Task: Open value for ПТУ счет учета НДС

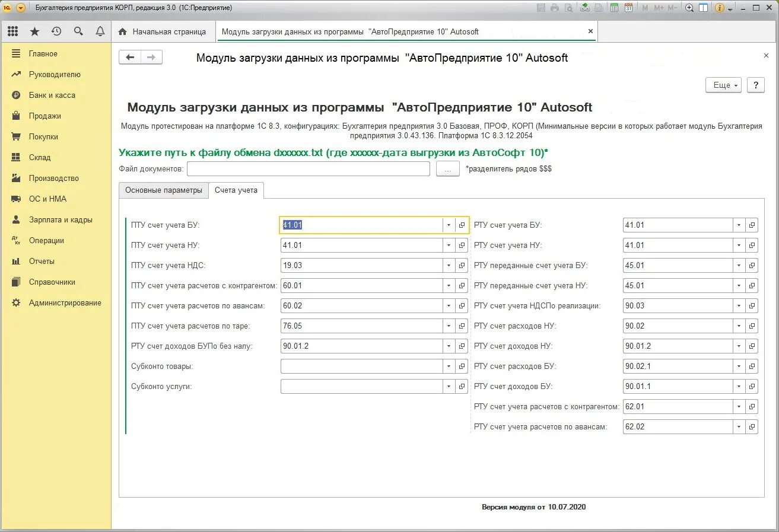Action: tap(462, 266)
